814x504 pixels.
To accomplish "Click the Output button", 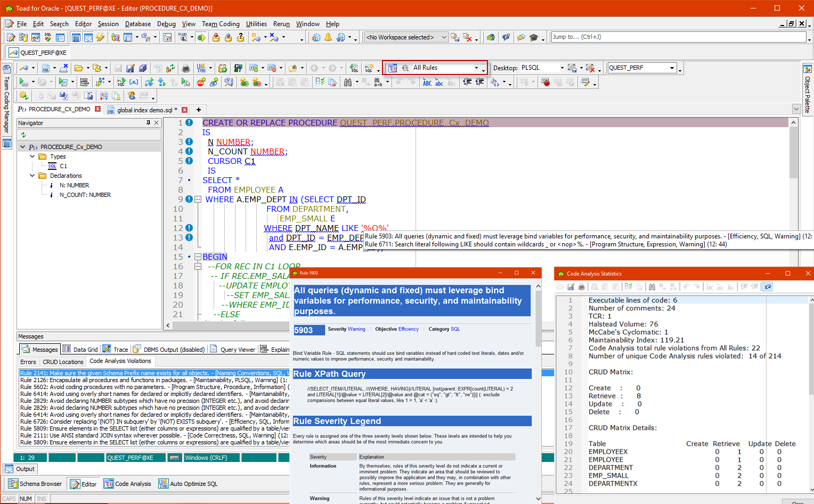I will pos(20,469).
